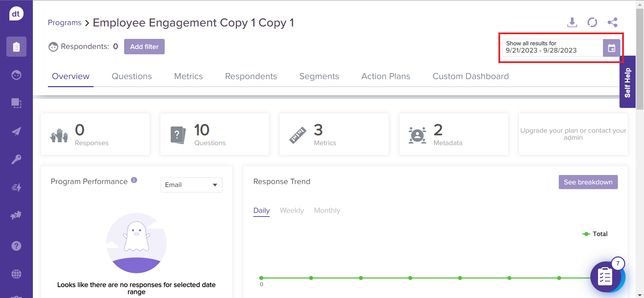Image resolution: width=644 pixels, height=298 pixels.
Task: Click the See breakdown button
Action: point(588,182)
